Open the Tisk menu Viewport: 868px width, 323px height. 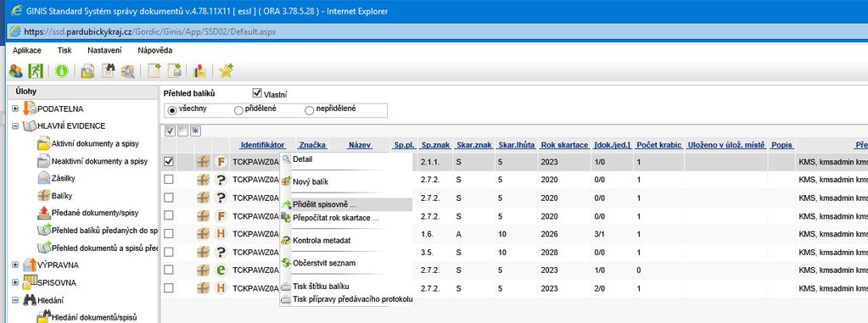pyautogui.click(x=64, y=50)
